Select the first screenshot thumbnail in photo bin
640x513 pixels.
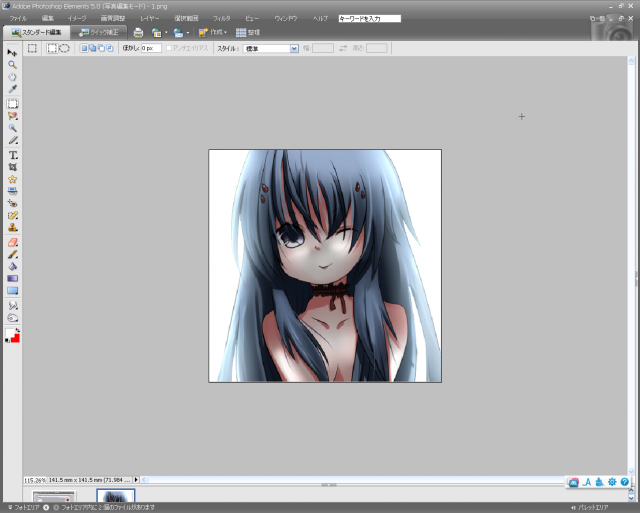point(54,496)
